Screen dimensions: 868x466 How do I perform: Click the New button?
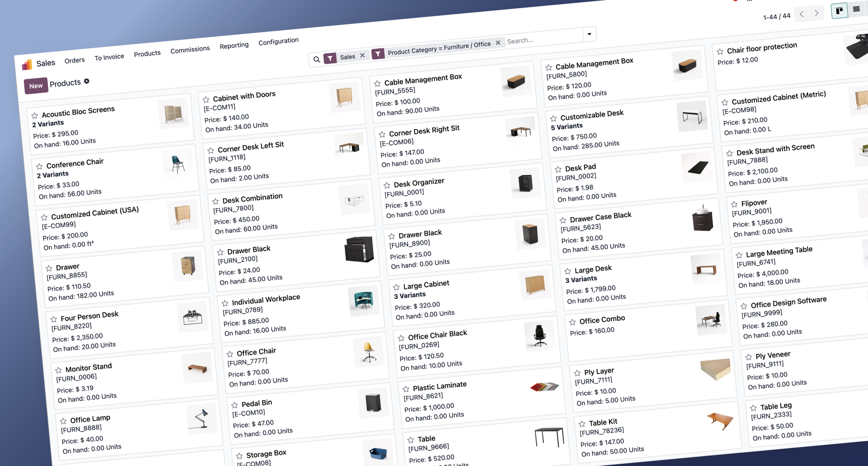[x=36, y=86]
